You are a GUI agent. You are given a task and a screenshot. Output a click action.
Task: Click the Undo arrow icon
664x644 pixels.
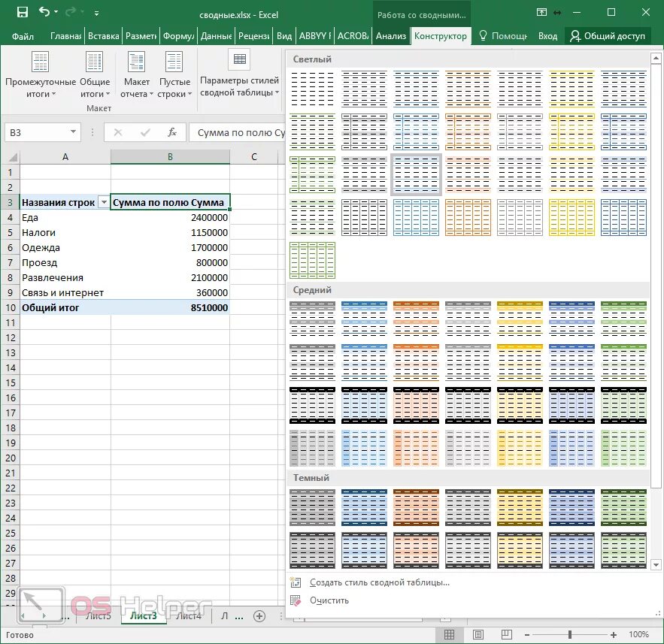coord(44,11)
